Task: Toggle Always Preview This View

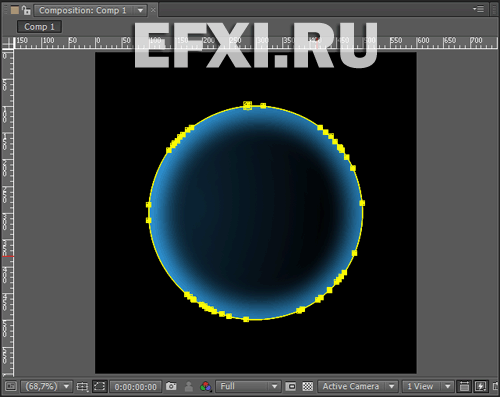Action: pos(11,386)
